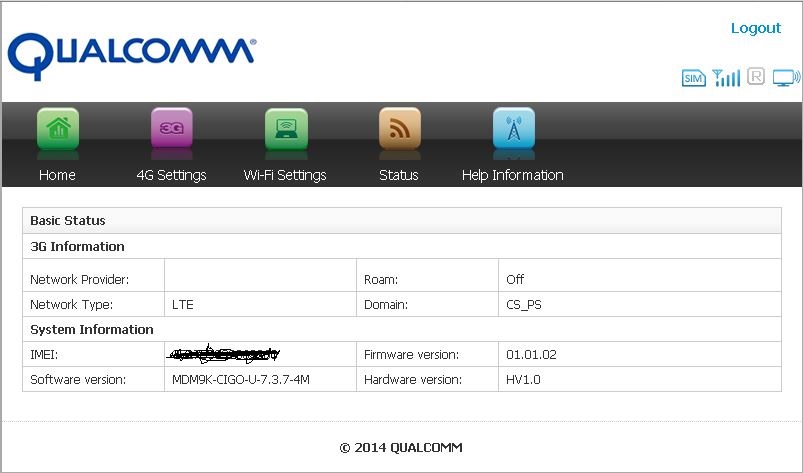
Task: Select the MDM9K-CIGO-U-7.3.7-4M software value
Action: [x=241, y=380]
